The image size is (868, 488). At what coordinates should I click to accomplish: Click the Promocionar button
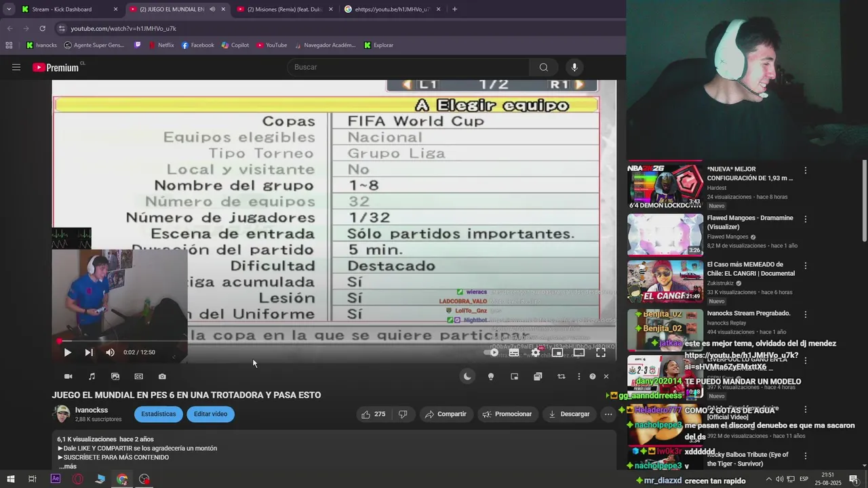507,414
